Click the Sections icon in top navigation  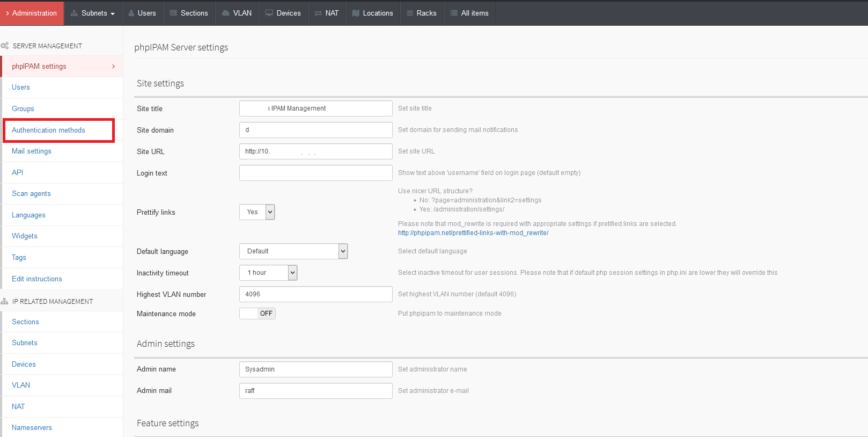coord(173,13)
